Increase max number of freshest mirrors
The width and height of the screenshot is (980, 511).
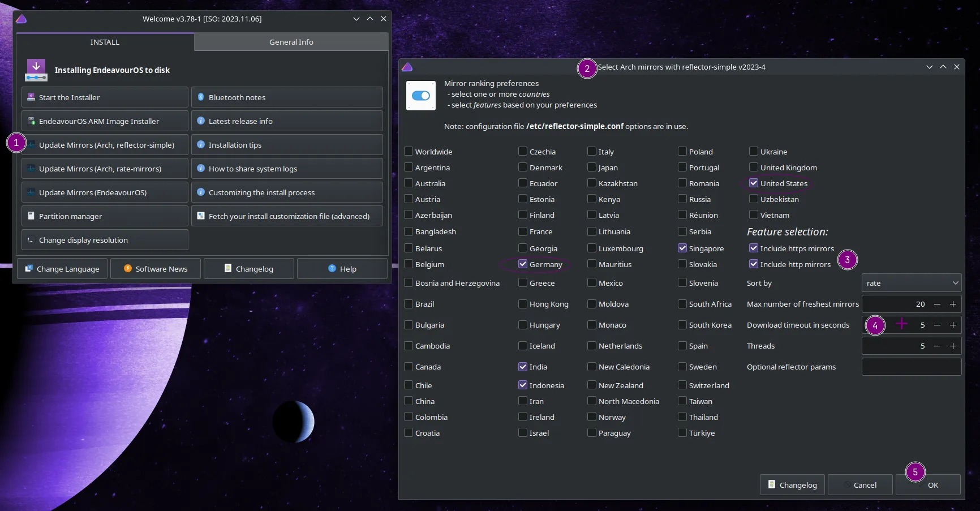coord(953,304)
